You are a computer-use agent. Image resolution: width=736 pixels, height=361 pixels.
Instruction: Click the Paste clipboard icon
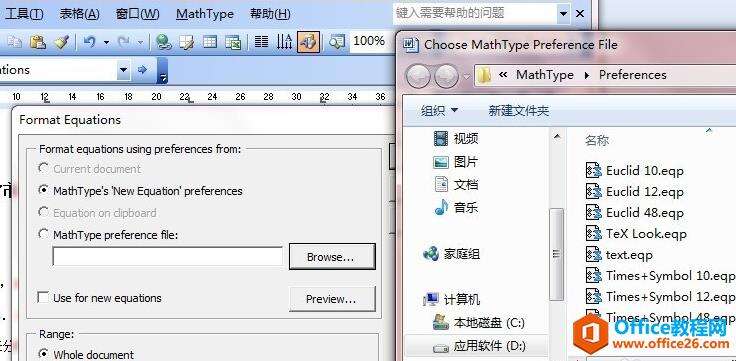(38, 42)
